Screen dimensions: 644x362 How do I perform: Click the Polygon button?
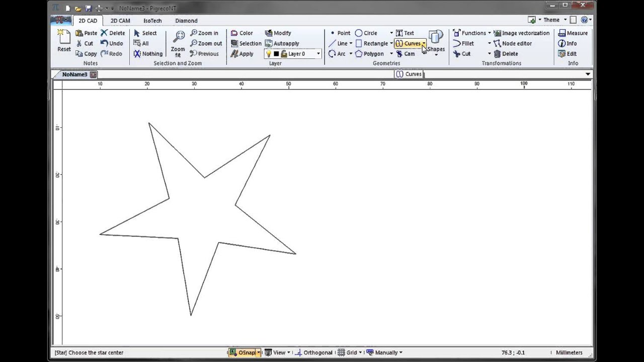[369, 54]
